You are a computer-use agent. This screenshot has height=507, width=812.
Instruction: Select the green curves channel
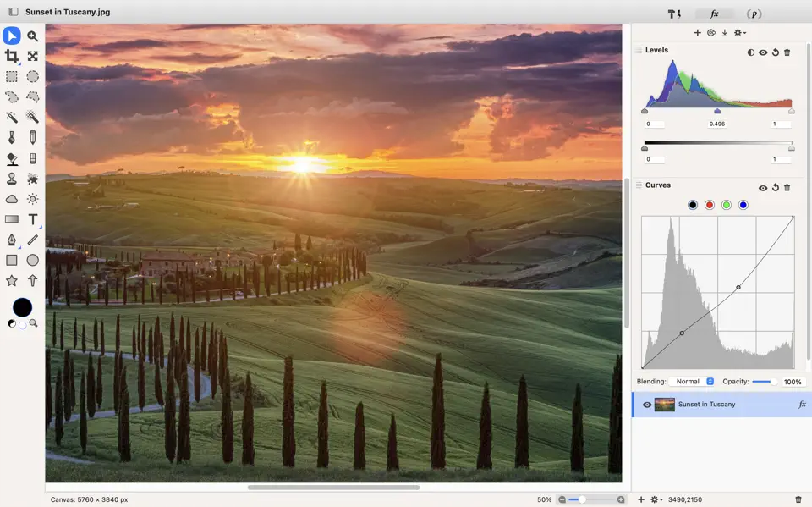coord(726,205)
